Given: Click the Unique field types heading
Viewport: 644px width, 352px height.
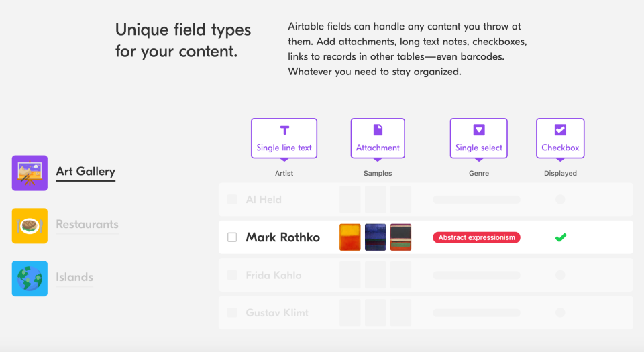Looking at the screenshot, I should [x=182, y=41].
